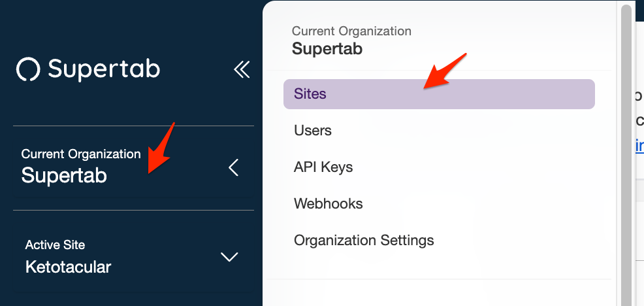The image size is (644, 306).
Task: Open the API Keys page
Action: point(323,167)
